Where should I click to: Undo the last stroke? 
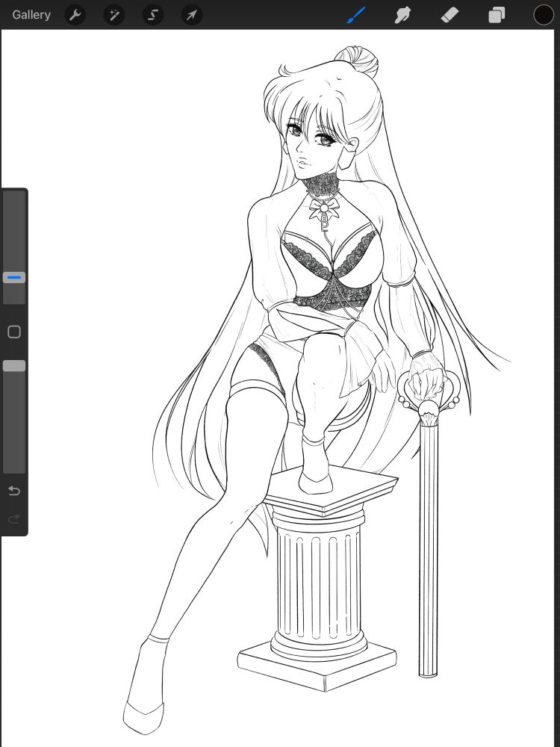(14, 491)
